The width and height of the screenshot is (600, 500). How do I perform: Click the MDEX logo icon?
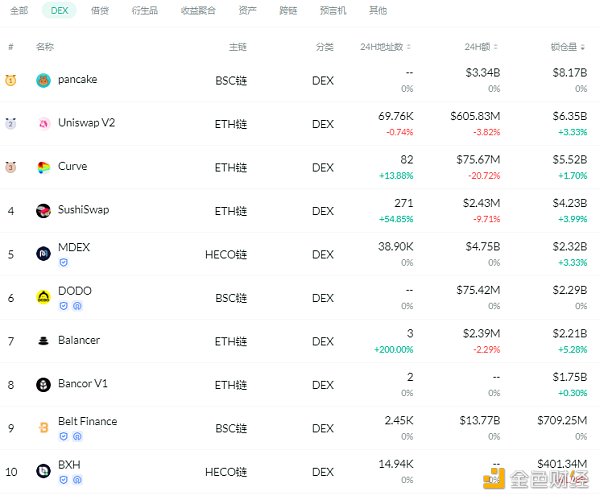[43, 254]
